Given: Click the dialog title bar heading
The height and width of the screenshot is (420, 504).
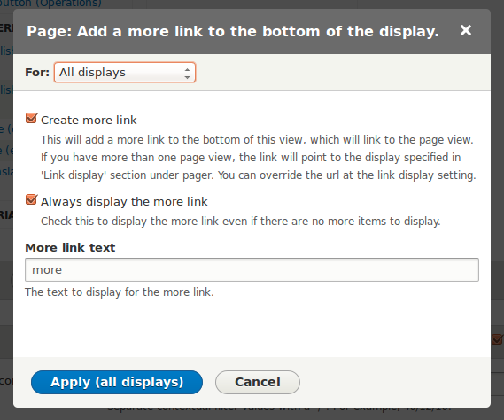Looking at the screenshot, I should pyautogui.click(x=233, y=31).
